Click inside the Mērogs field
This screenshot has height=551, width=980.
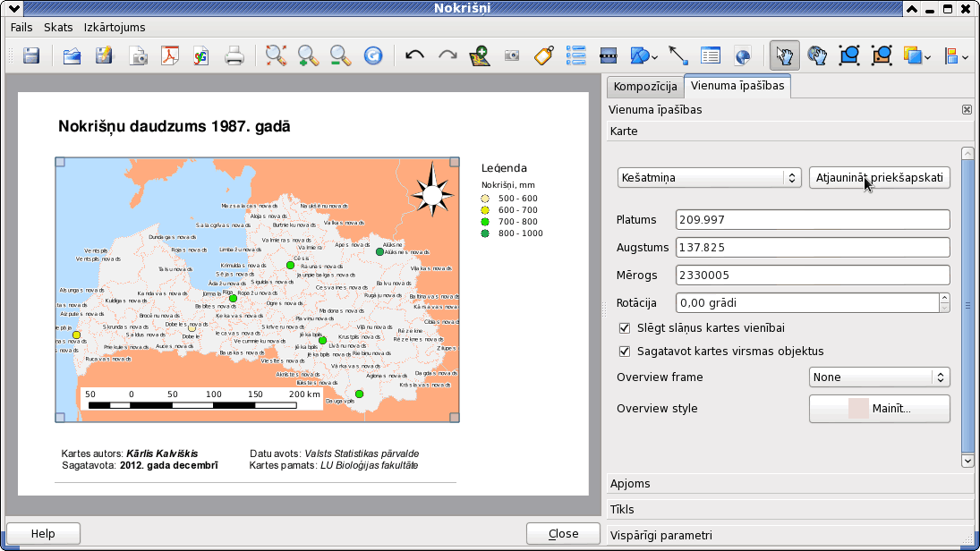click(x=813, y=275)
